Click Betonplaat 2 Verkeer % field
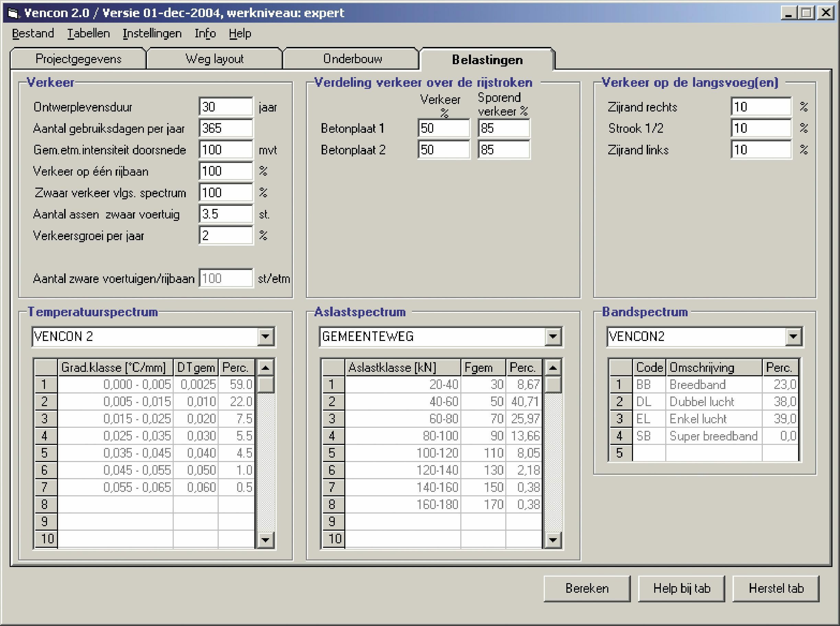 444,150
